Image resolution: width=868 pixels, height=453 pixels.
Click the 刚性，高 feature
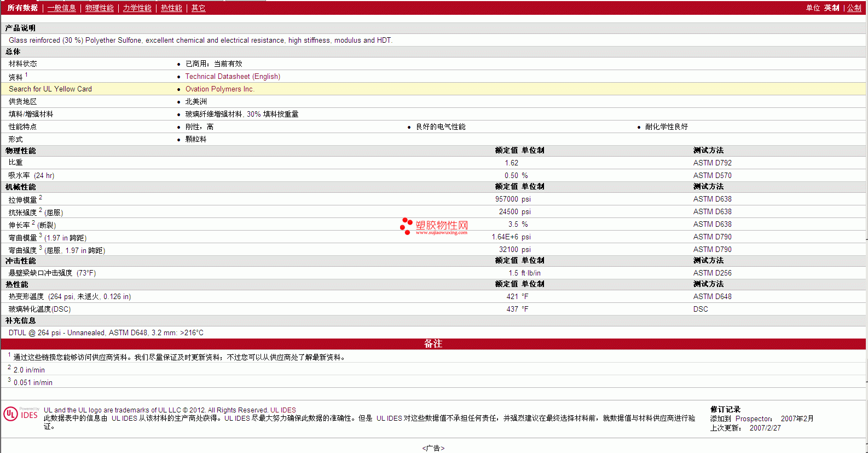(x=199, y=127)
